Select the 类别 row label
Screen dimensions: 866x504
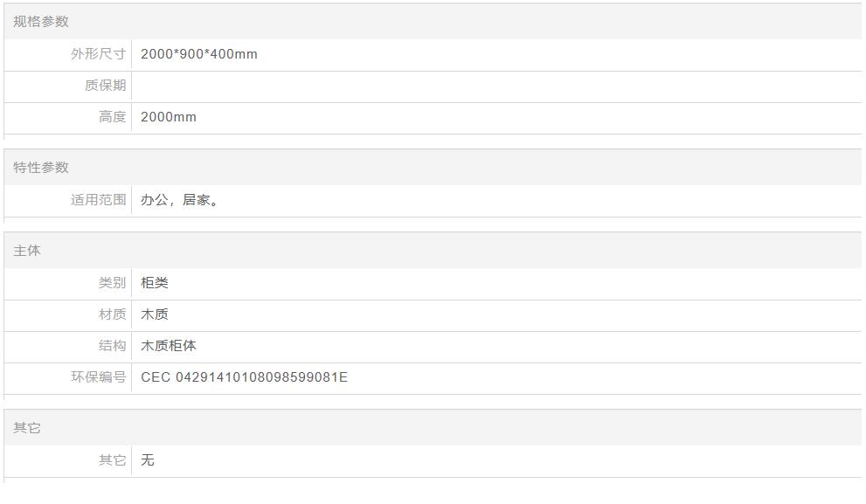(x=112, y=283)
